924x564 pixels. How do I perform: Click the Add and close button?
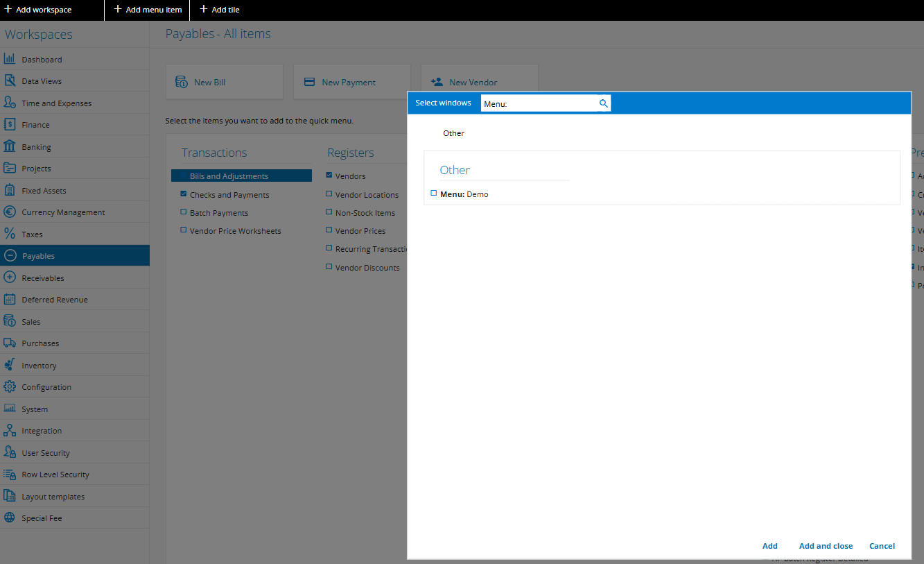click(x=826, y=546)
